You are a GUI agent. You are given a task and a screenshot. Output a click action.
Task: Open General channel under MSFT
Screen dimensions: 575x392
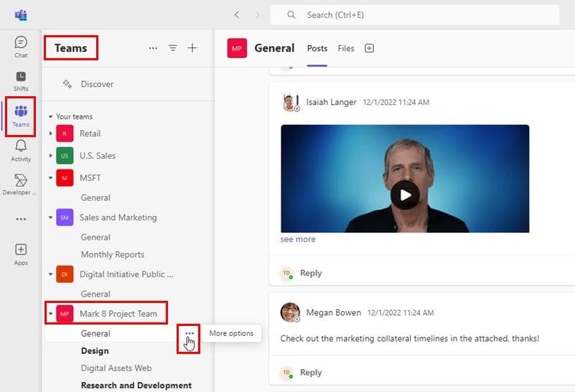click(95, 197)
